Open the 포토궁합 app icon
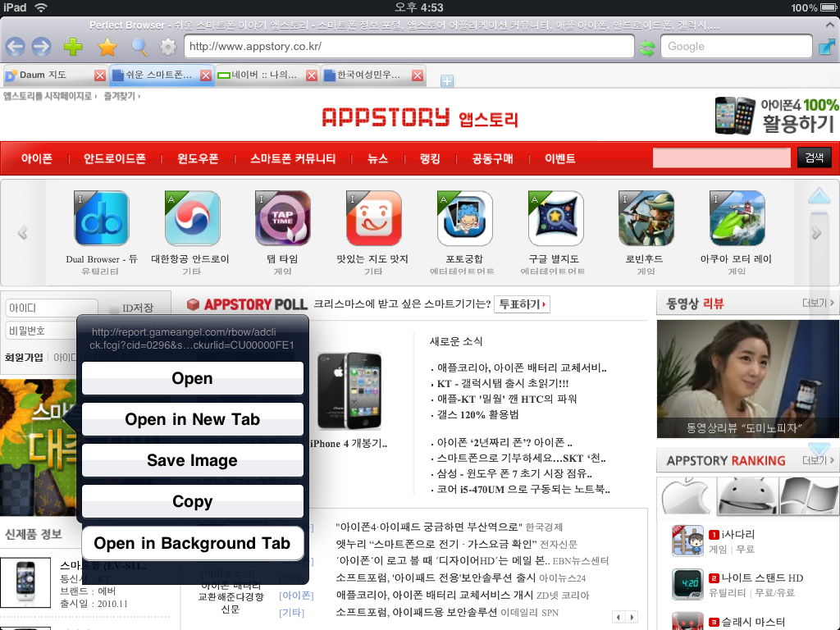The width and height of the screenshot is (840, 630). (464, 218)
